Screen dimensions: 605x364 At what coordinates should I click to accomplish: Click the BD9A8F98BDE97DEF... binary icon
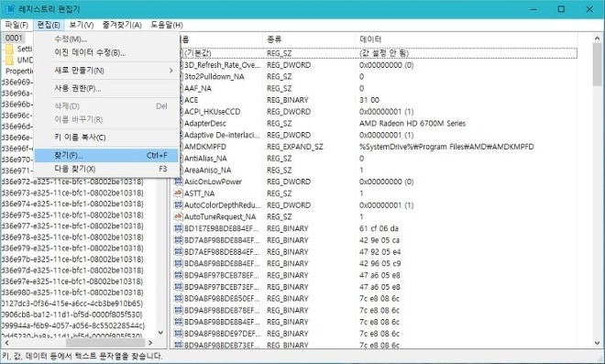pyautogui.click(x=178, y=333)
